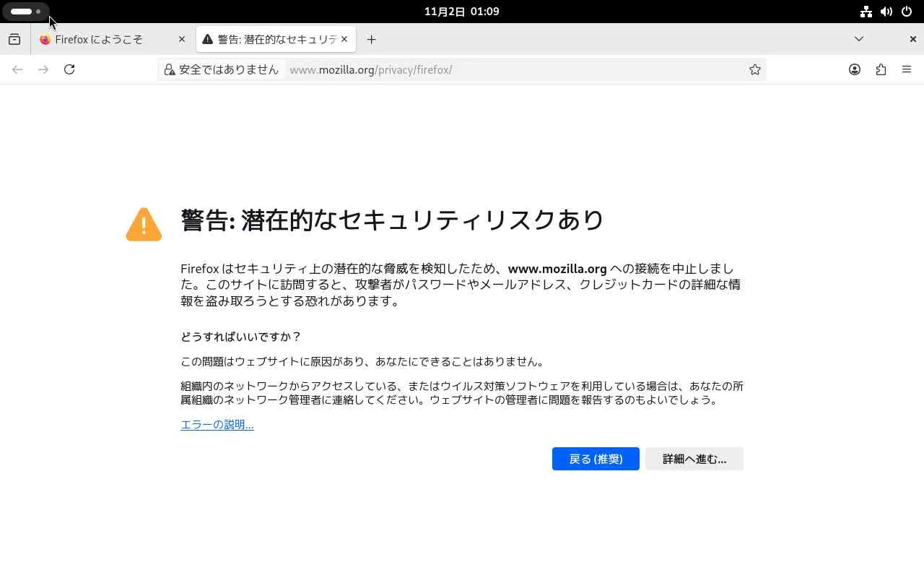
Task: Select the '警告: 潜在的なセキュリティ' tab
Action: coord(276,39)
